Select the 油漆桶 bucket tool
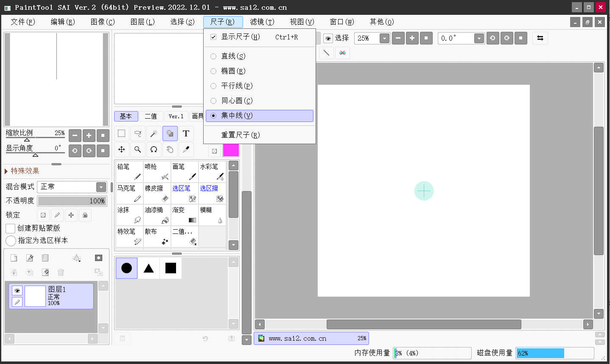610x364 pixels. point(157,215)
